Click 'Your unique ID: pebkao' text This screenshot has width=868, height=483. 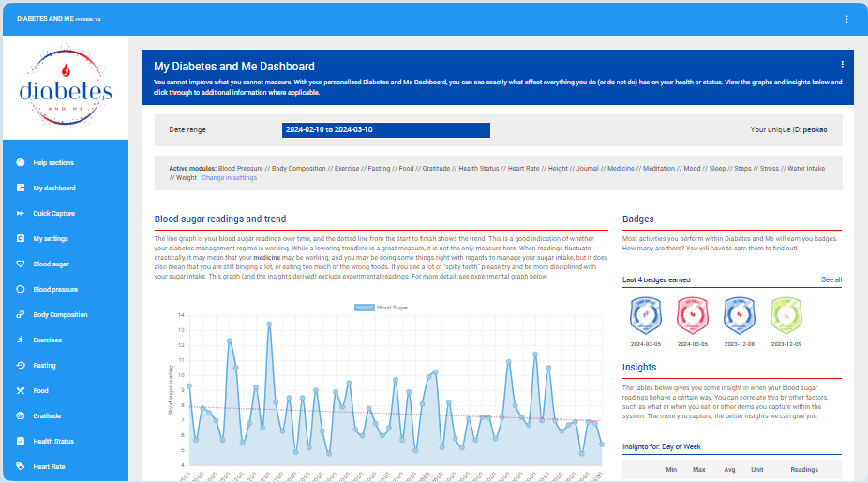pyautogui.click(x=788, y=129)
